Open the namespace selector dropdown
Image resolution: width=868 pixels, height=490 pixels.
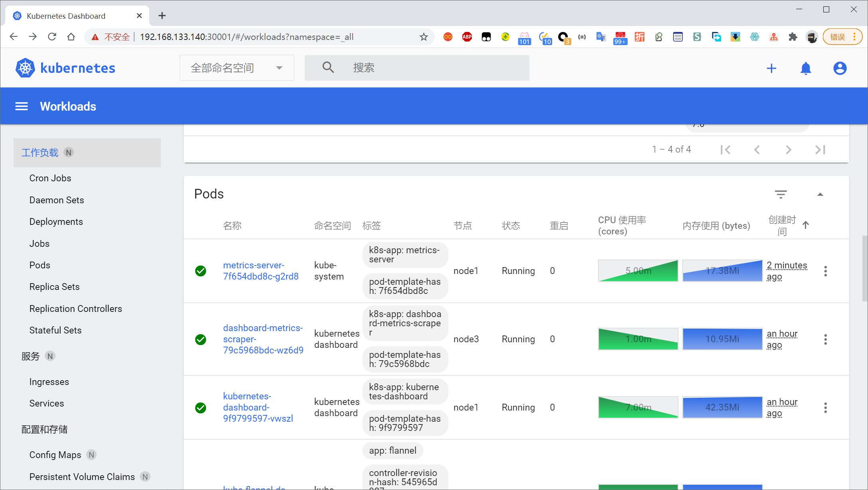tap(237, 68)
